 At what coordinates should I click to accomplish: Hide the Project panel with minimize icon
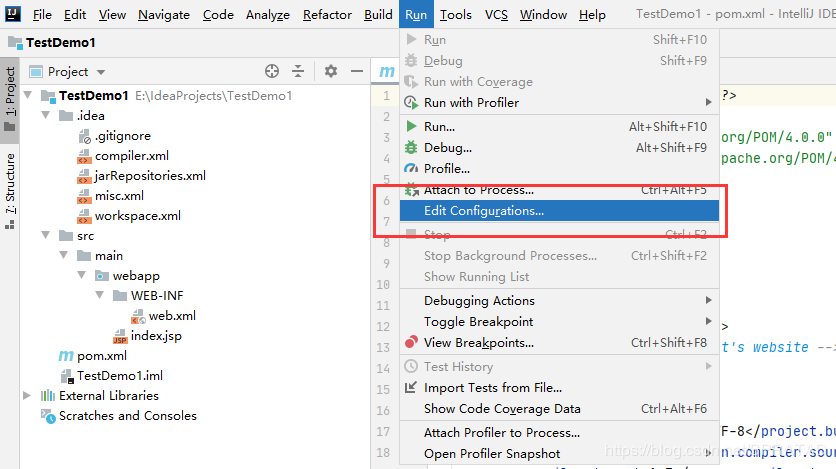[x=356, y=71]
